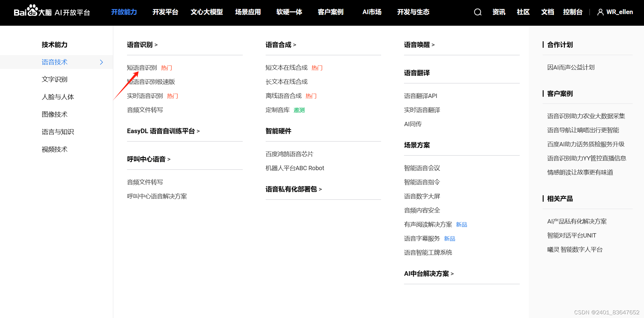The image size is (644, 318).
Task: Open the 开发与生态 nav menu
Action: pos(413,12)
